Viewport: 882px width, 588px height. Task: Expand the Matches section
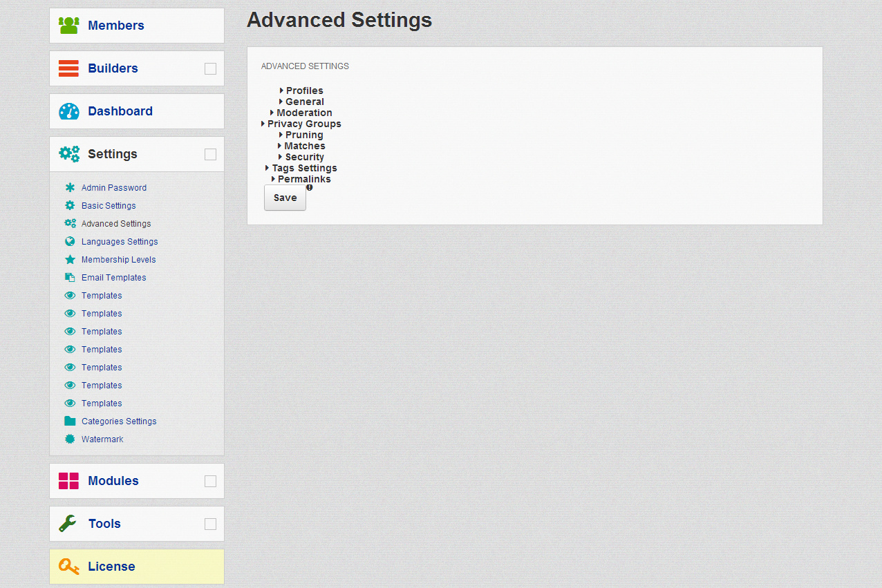coord(301,146)
